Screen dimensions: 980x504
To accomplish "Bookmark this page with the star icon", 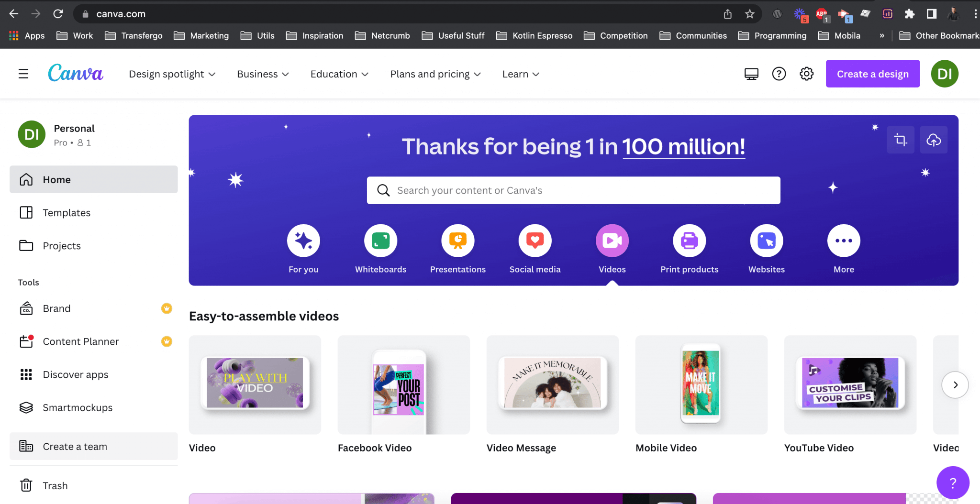I will (749, 14).
